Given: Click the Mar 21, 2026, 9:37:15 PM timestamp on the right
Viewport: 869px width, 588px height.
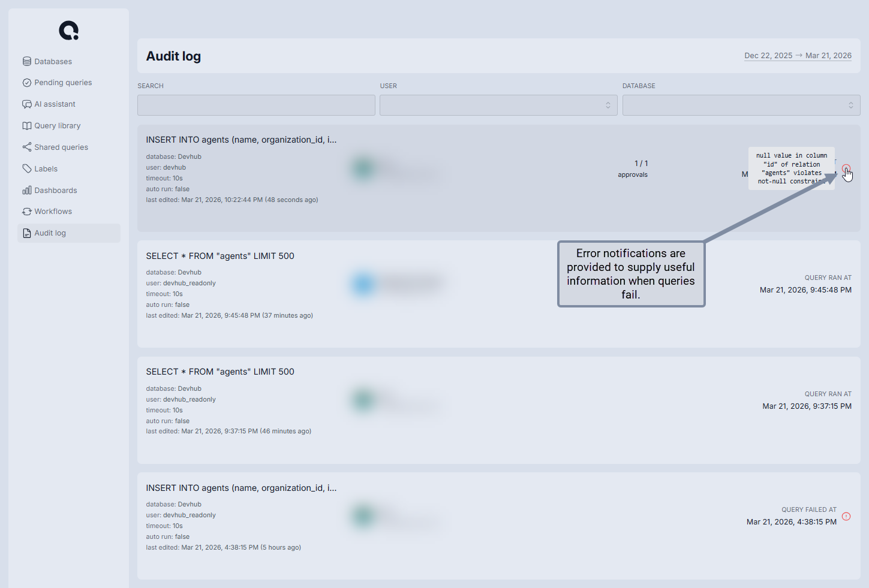Looking at the screenshot, I should [x=807, y=406].
